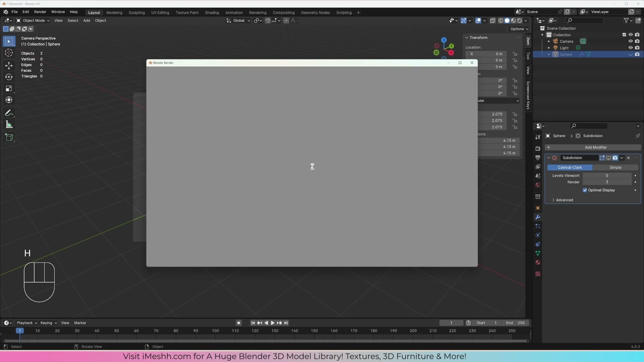This screenshot has width=644, height=362.
Task: Remove the Subdivision modifier
Action: 629,158
